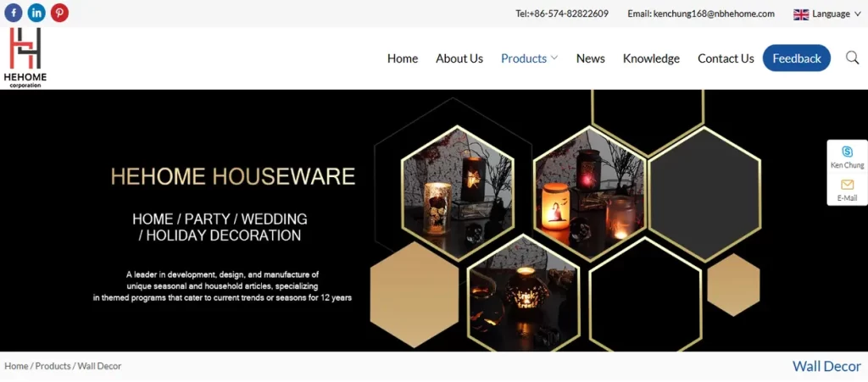Expand the Language dropdown
This screenshot has height=382, width=868.
[831, 14]
